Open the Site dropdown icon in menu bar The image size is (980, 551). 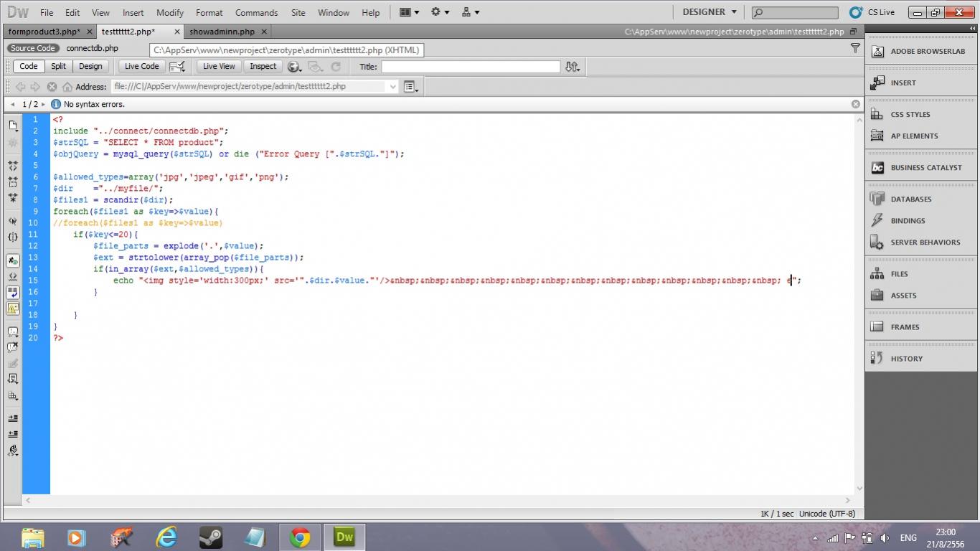pyautogui.click(x=471, y=12)
